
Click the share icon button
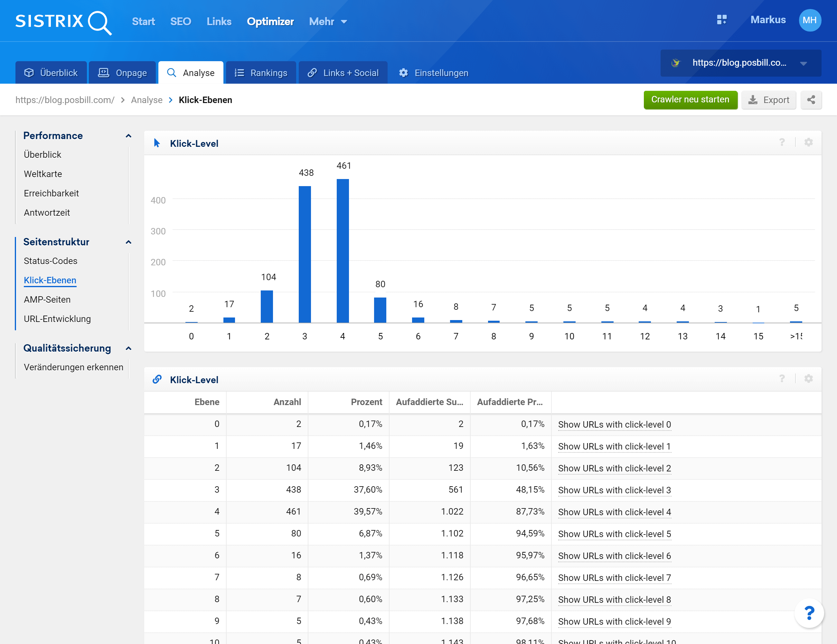(811, 100)
